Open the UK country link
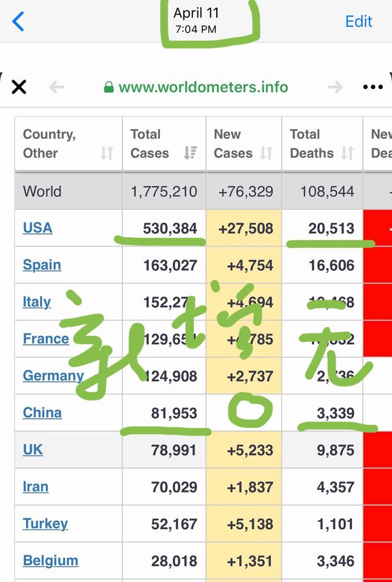 pyautogui.click(x=33, y=450)
